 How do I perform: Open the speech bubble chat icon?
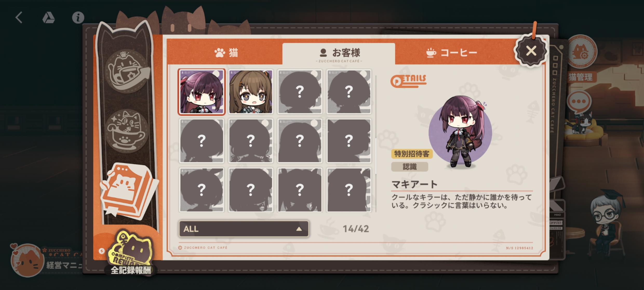click(x=579, y=102)
